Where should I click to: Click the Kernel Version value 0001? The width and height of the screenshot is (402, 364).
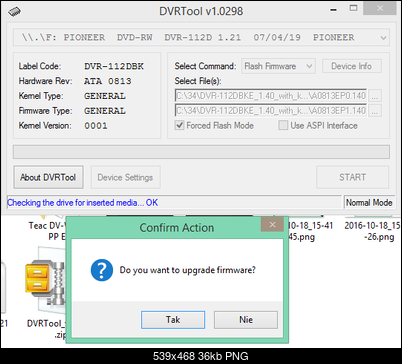pos(96,126)
